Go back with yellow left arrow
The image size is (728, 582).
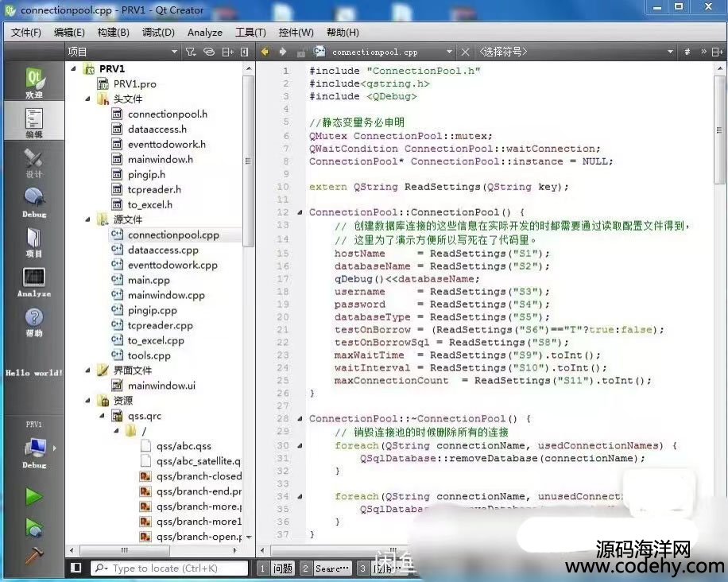pos(265,52)
